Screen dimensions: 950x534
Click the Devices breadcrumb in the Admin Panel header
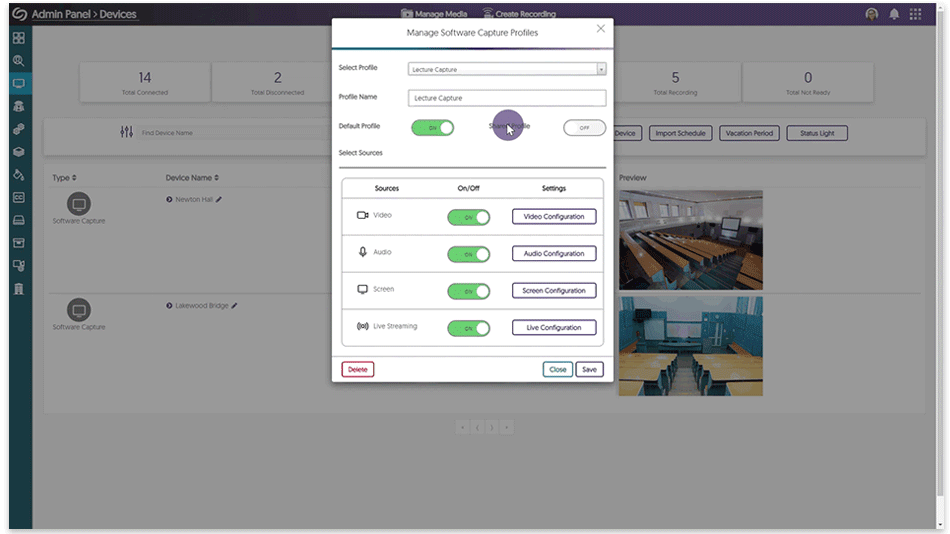[x=118, y=14]
